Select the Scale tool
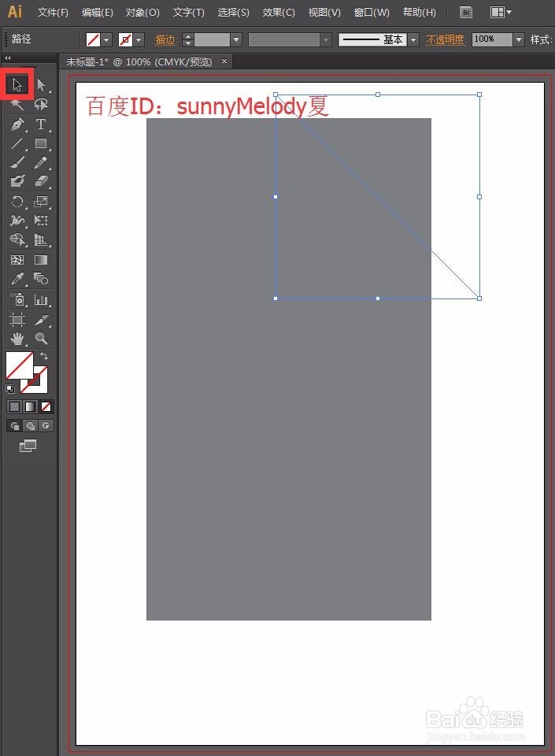Image resolution: width=555 pixels, height=756 pixels. tap(41, 201)
